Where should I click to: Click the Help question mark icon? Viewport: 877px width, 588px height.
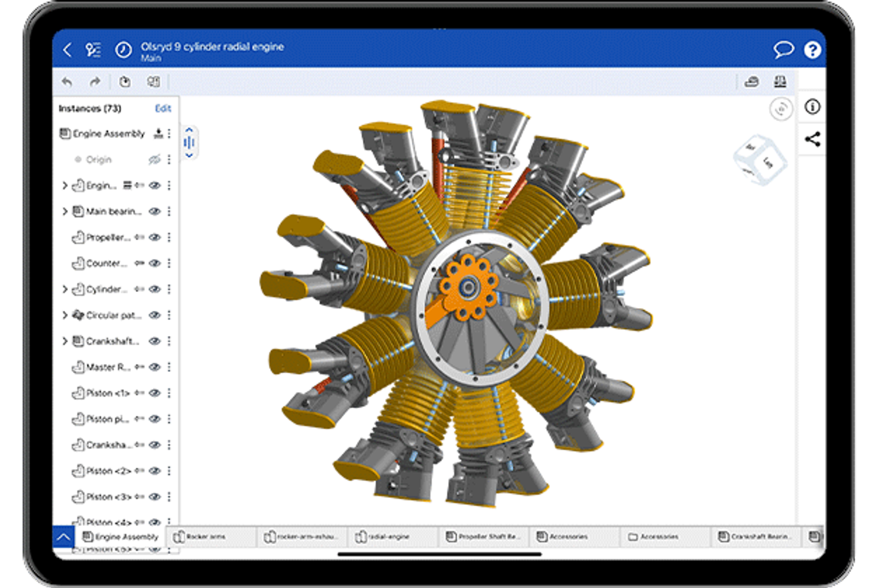click(x=811, y=49)
